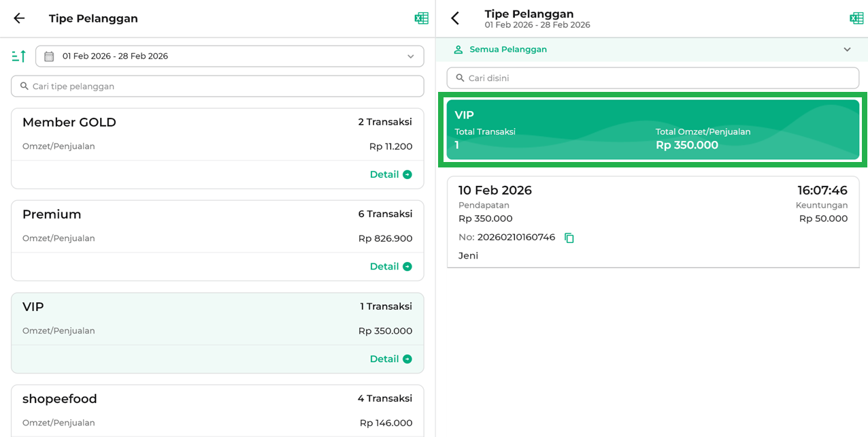868x437 pixels.
Task: Click the back chevron in right panel
Action: coord(455,18)
